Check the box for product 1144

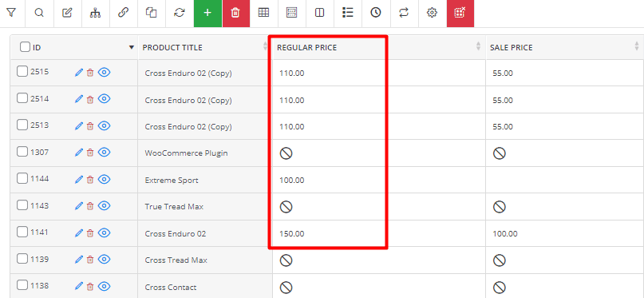coord(22,178)
